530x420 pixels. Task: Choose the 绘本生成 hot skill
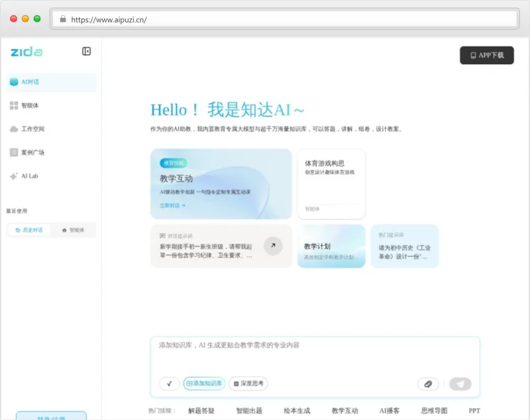[297, 411]
